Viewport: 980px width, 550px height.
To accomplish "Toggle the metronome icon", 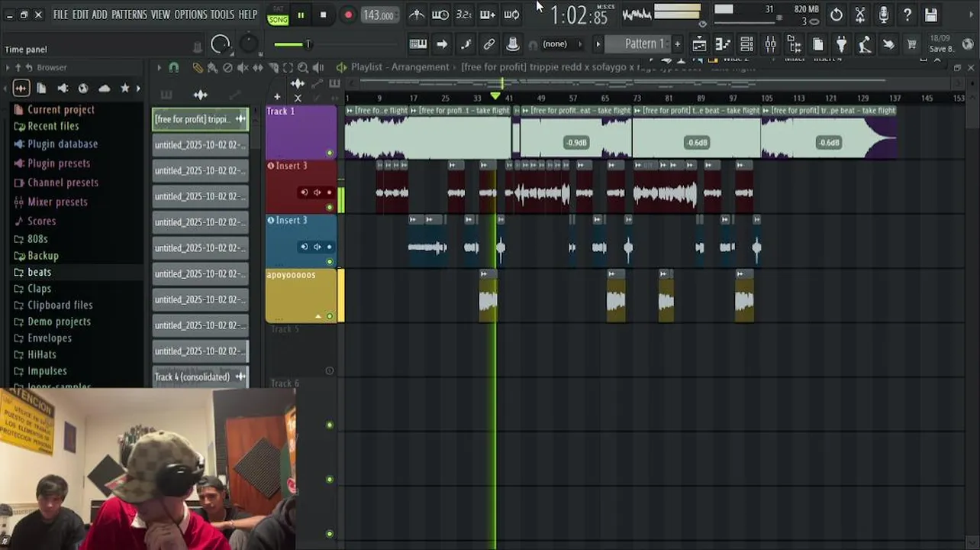I will click(417, 15).
